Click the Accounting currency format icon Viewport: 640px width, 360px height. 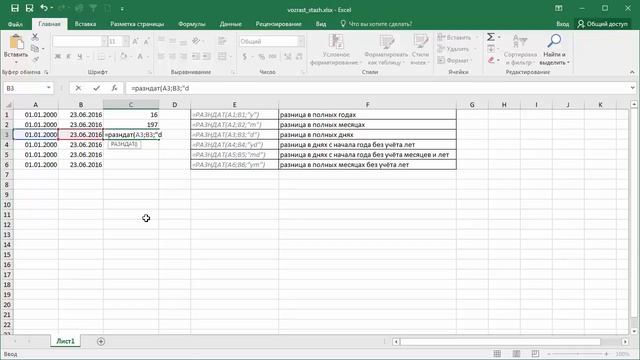point(244,56)
